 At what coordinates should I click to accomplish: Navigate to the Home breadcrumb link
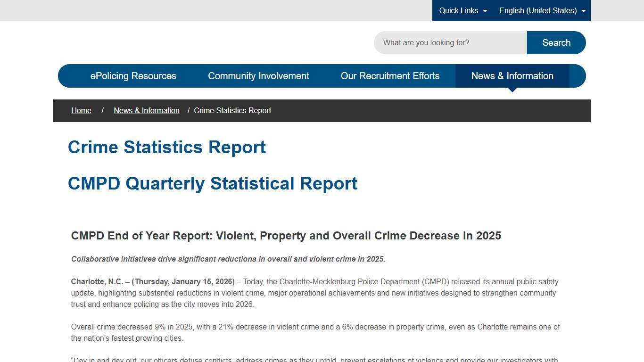click(81, 110)
